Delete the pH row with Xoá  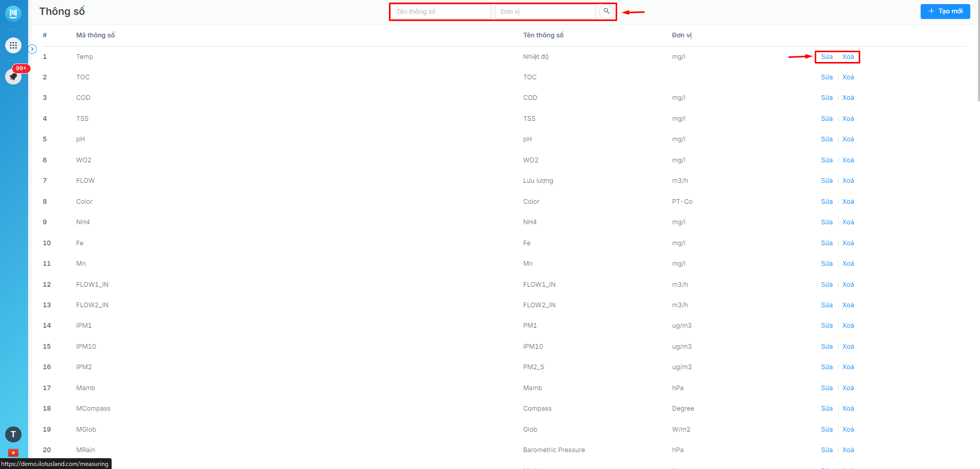[848, 139]
